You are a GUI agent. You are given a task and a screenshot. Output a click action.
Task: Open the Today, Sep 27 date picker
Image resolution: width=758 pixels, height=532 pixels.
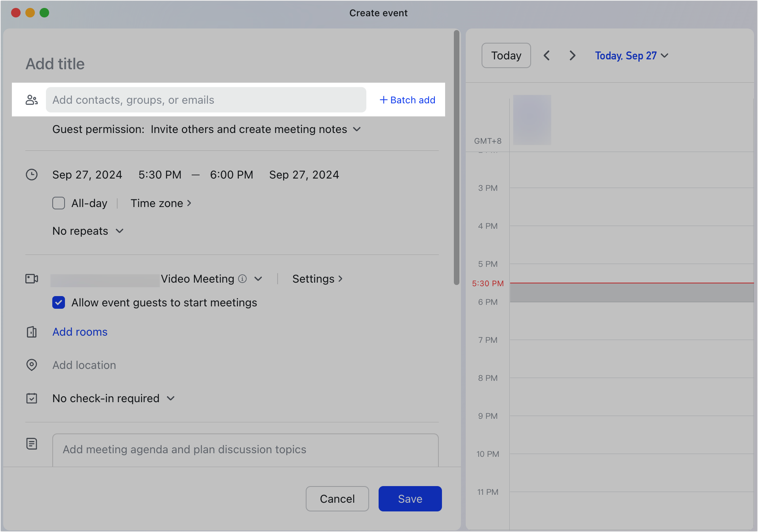[x=631, y=55]
